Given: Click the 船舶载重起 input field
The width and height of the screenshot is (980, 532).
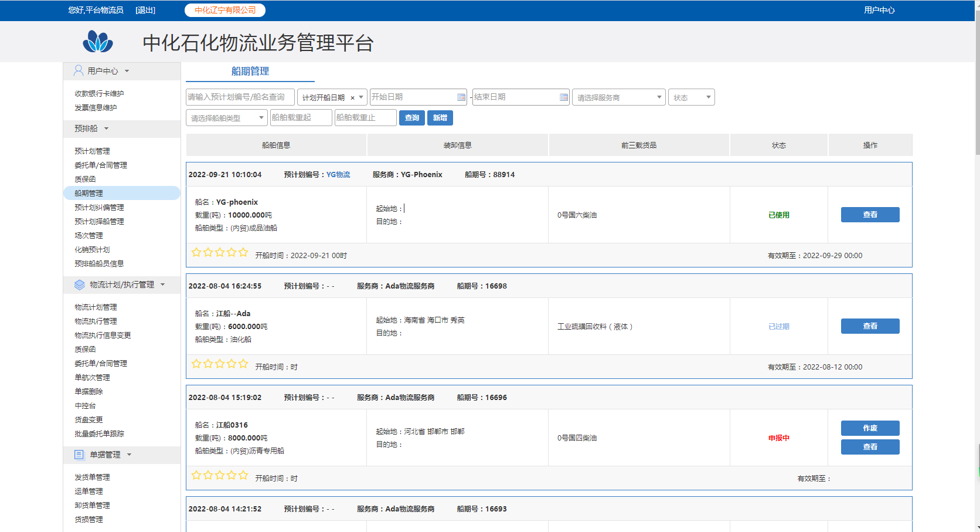Looking at the screenshot, I should (301, 118).
